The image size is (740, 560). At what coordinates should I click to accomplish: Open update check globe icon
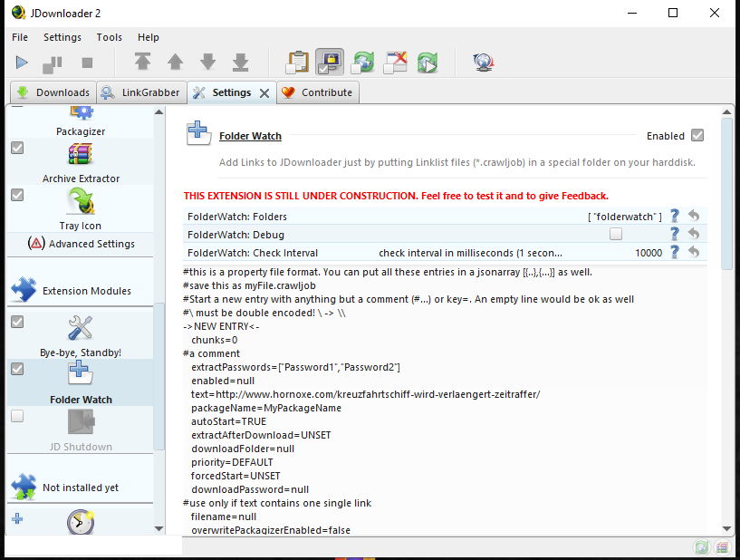coord(484,63)
